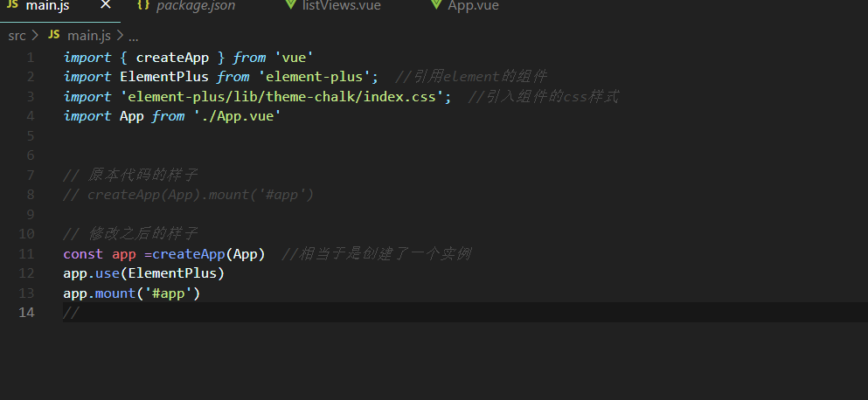868x400 pixels.
Task: Click the 'vue' string on line 1
Action: tap(294, 58)
